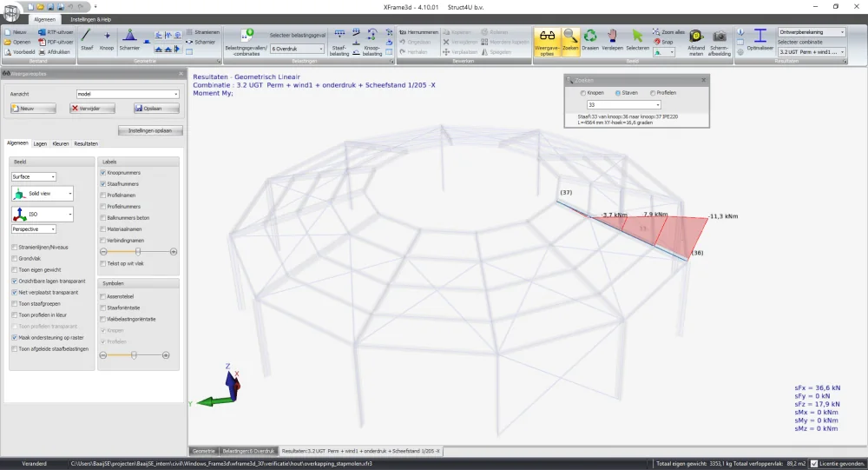
Task: Close the Weergaveopties panel
Action: [181, 74]
